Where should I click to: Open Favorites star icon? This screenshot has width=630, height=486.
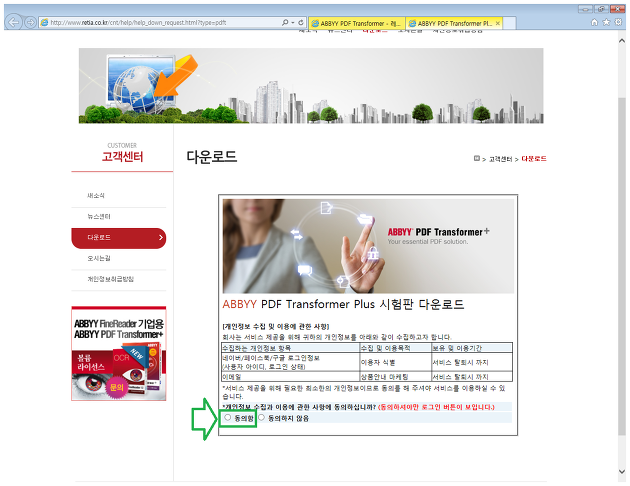pyautogui.click(x=606, y=22)
